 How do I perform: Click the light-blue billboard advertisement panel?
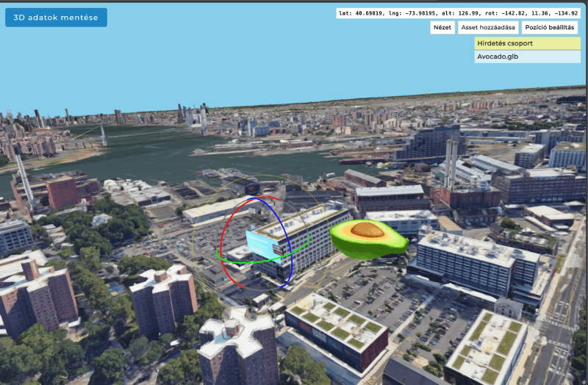pos(264,245)
